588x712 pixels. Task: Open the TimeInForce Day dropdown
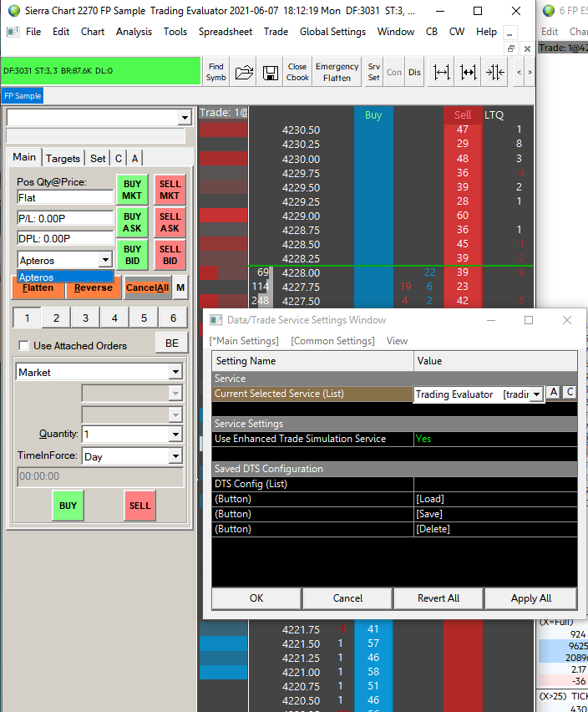coord(175,456)
